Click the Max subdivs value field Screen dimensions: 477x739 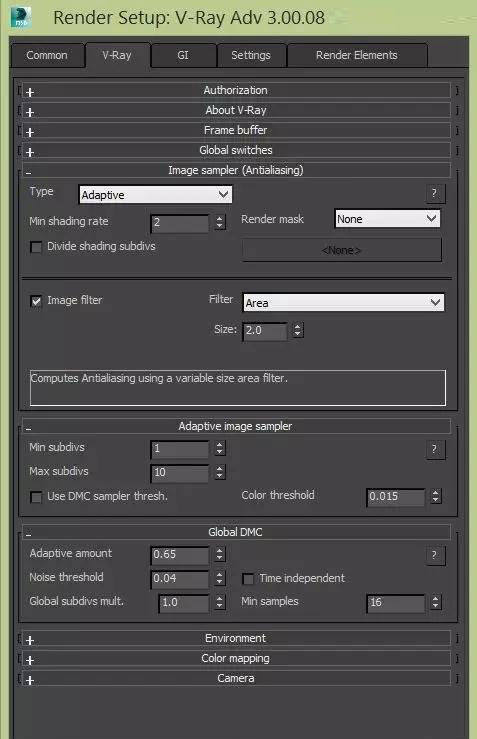pos(180,473)
